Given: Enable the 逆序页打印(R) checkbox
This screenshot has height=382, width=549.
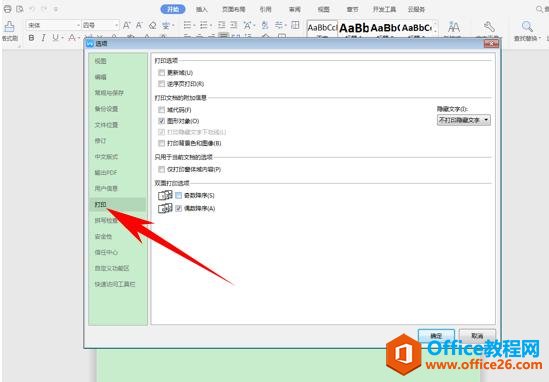Looking at the screenshot, I should 161,84.
